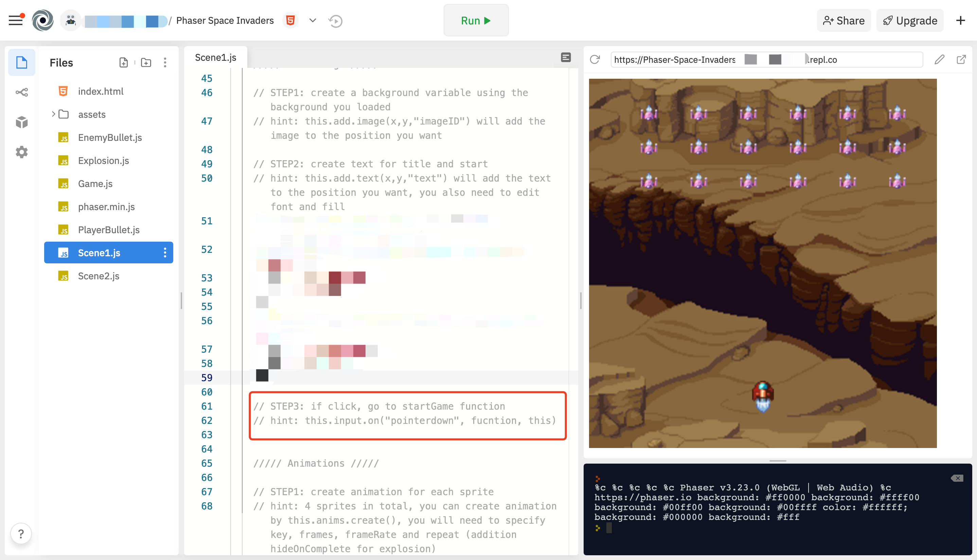Image resolution: width=977 pixels, height=560 pixels.
Task: Expand the assets folder
Action: 54,114
